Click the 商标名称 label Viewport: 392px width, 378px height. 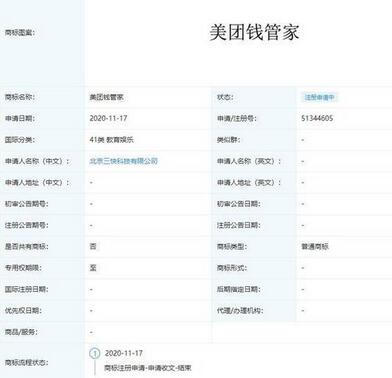pos(20,97)
